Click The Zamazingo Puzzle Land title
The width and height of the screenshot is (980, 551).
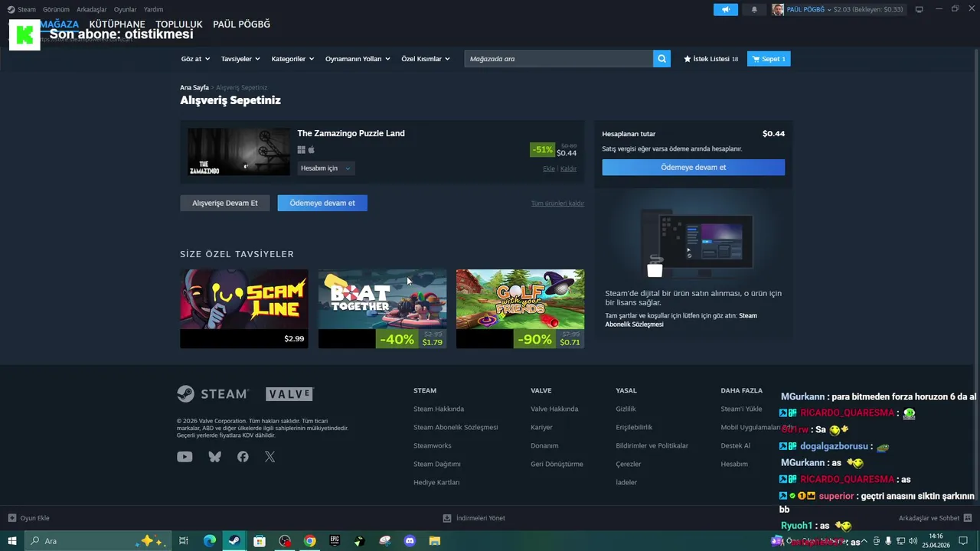[x=351, y=133]
